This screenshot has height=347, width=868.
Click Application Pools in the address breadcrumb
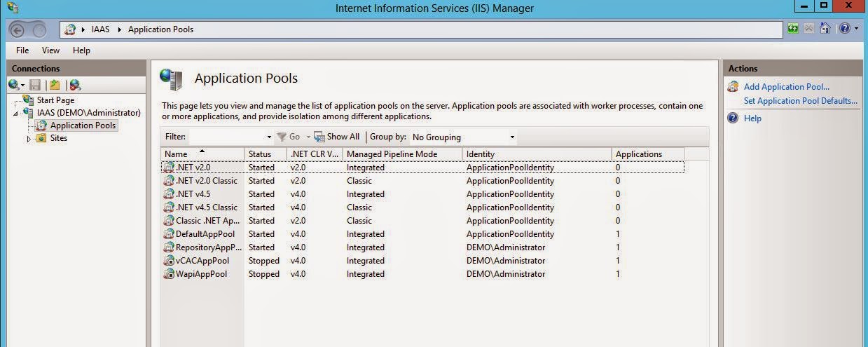tap(160, 29)
